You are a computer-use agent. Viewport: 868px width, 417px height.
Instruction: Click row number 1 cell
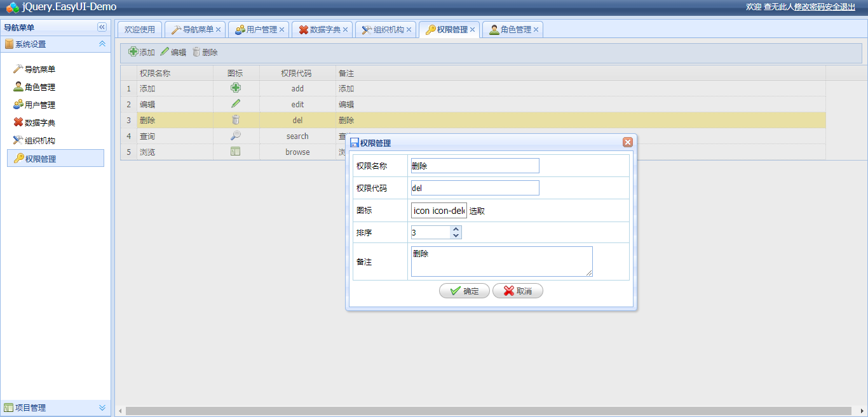pos(128,88)
